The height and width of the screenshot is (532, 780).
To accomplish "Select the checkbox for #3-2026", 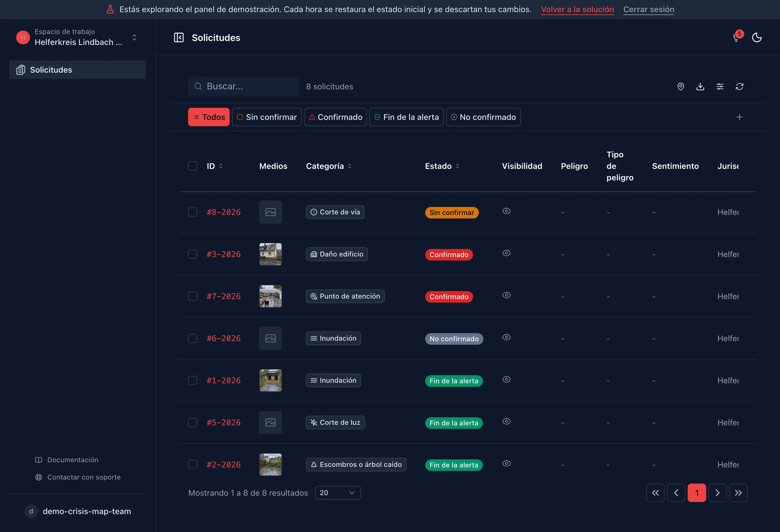I will coord(193,254).
